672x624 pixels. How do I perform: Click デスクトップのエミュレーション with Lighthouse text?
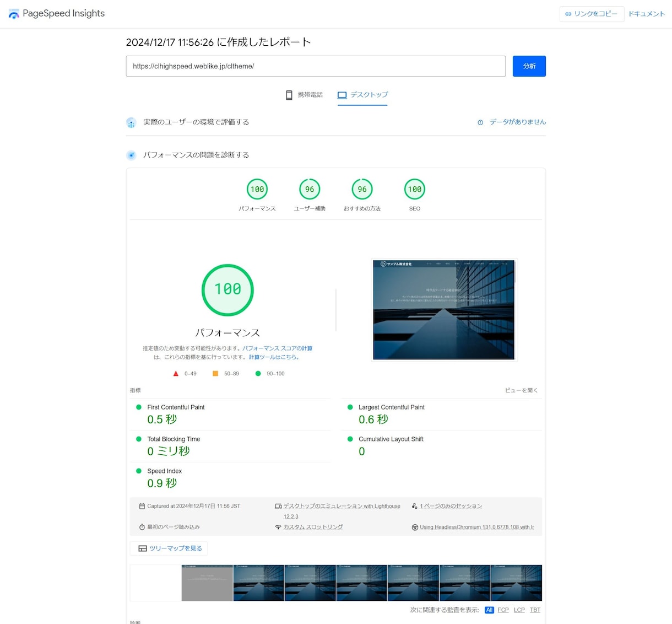(x=342, y=511)
